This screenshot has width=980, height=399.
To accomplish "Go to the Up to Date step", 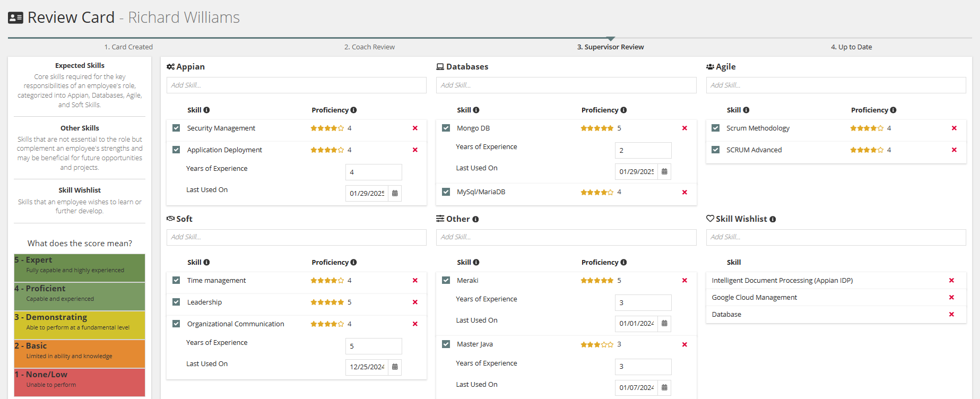I will 851,47.
